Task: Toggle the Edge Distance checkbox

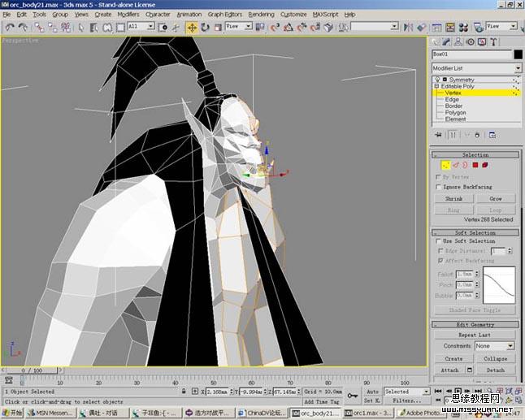Action: tap(441, 251)
